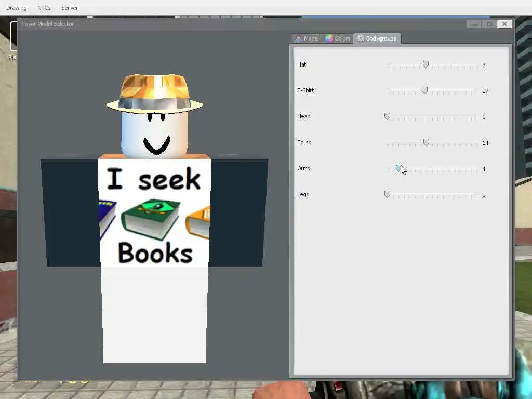Open the Drawing menu
The height and width of the screenshot is (399, 532).
point(16,8)
